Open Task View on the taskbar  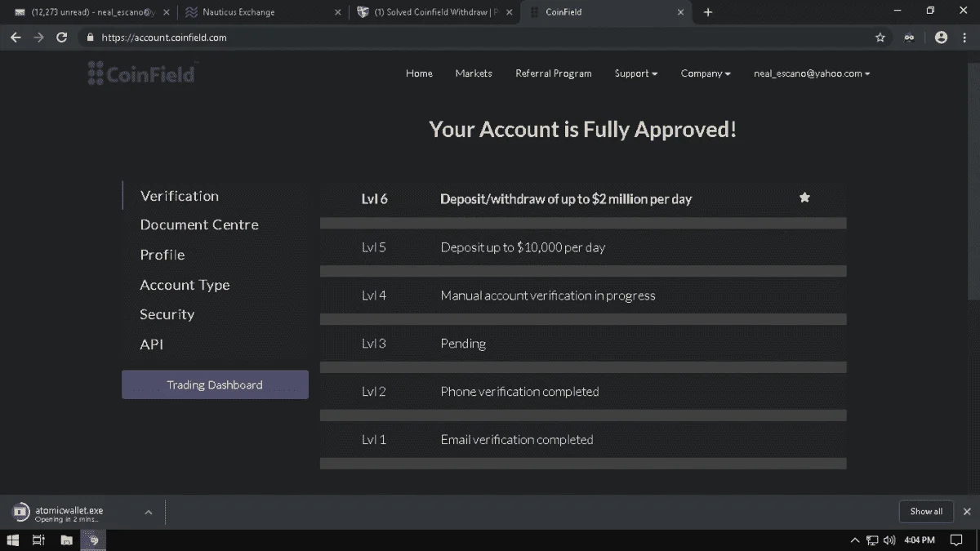coord(38,540)
